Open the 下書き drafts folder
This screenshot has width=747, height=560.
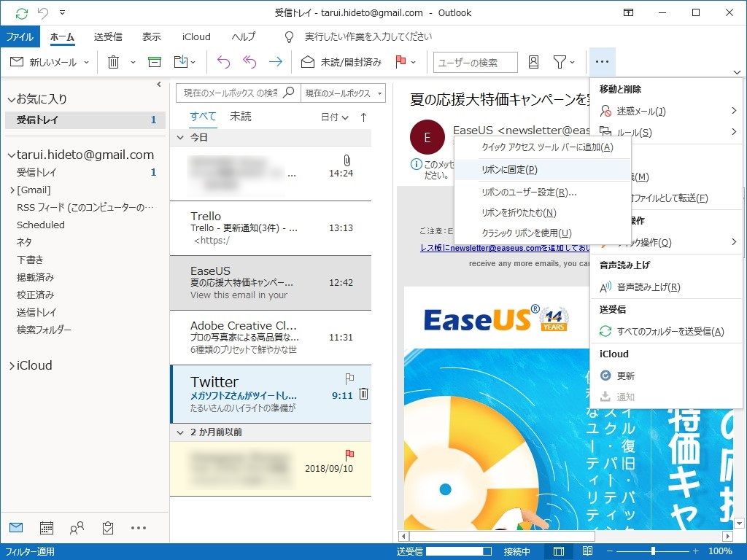(30, 260)
